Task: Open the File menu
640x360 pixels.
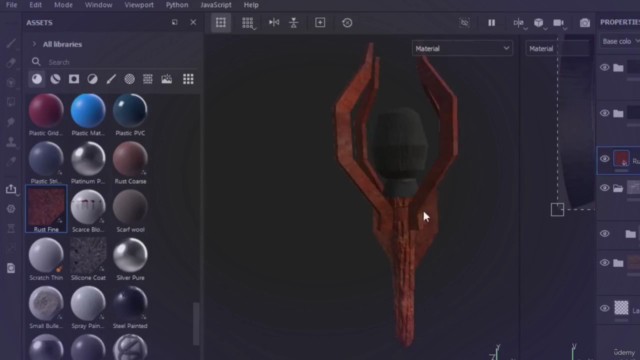Action: point(11,5)
